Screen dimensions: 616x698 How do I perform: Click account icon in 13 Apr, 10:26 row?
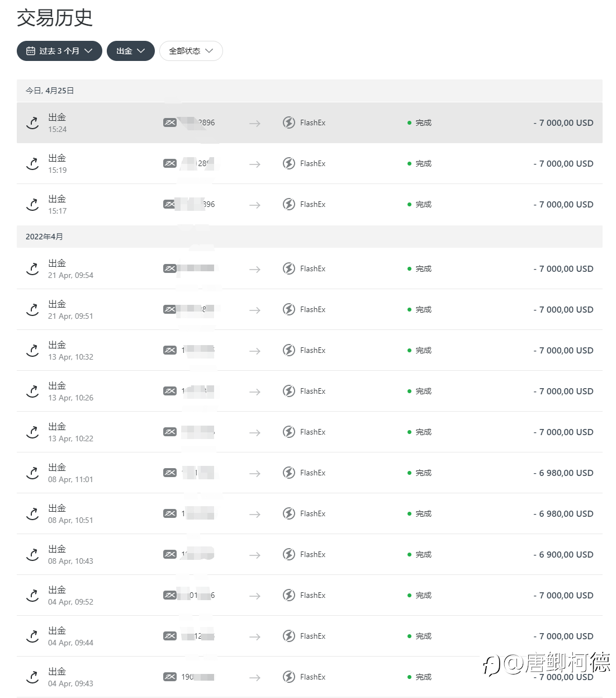coord(170,391)
